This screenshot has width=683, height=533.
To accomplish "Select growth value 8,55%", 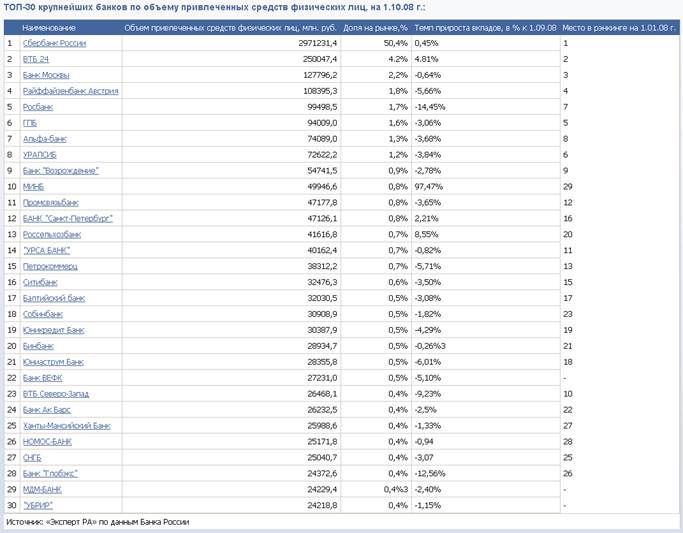I will tap(426, 235).
